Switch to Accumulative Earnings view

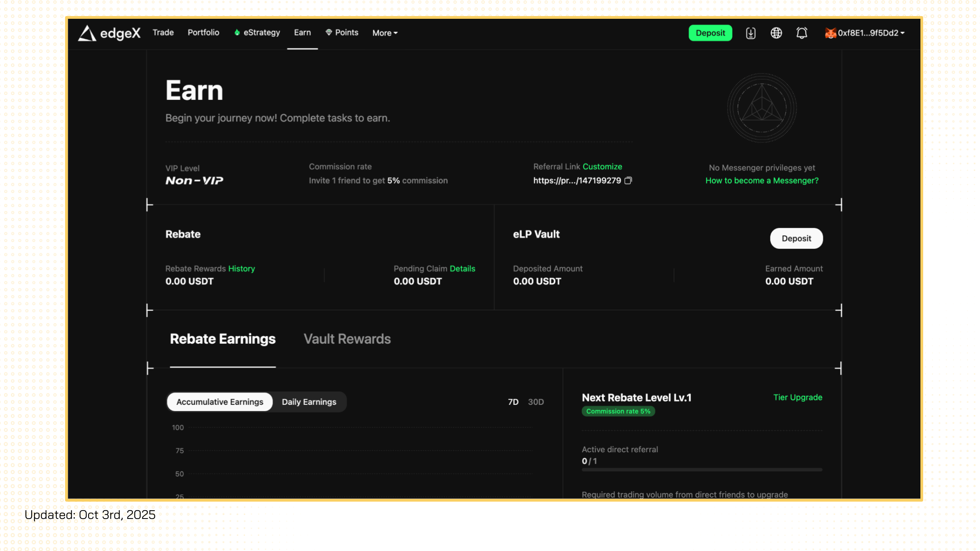pos(220,402)
